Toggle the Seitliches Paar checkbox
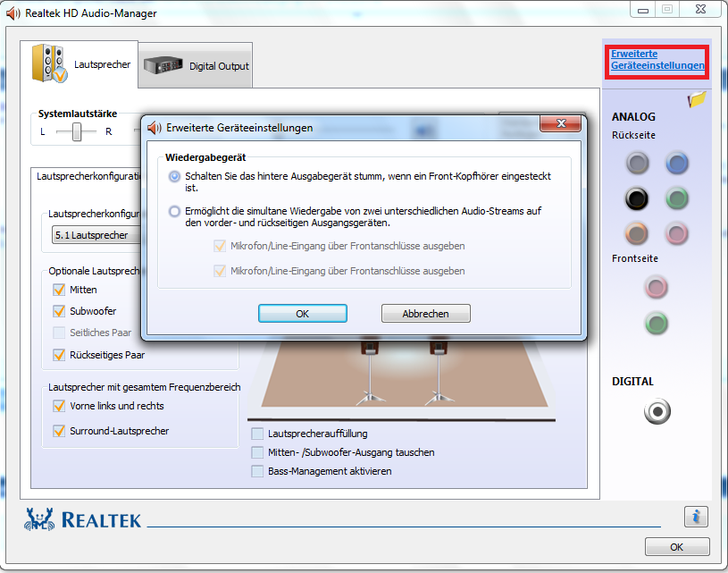Image resolution: width=728 pixels, height=573 pixels. [x=59, y=333]
